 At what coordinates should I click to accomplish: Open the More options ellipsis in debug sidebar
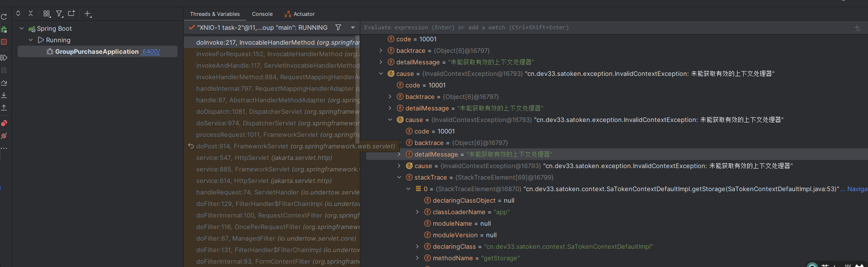point(4,148)
